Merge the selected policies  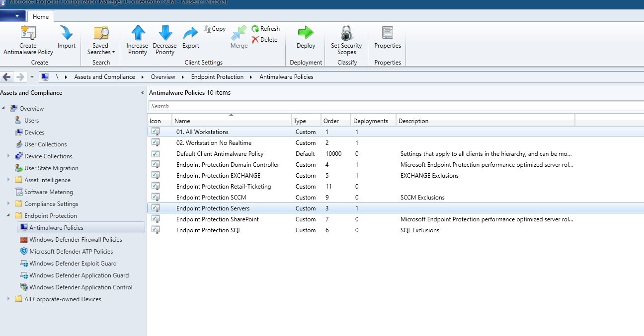tap(239, 38)
